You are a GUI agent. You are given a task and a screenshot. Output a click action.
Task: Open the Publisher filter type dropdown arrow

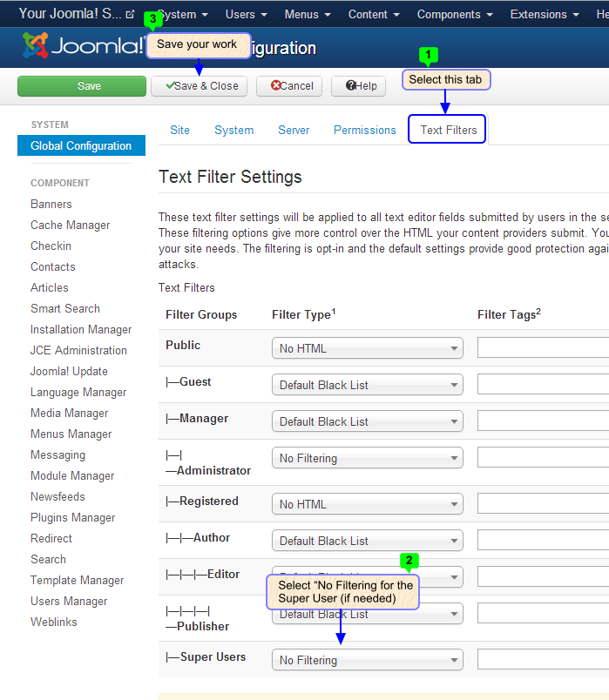[x=454, y=615]
